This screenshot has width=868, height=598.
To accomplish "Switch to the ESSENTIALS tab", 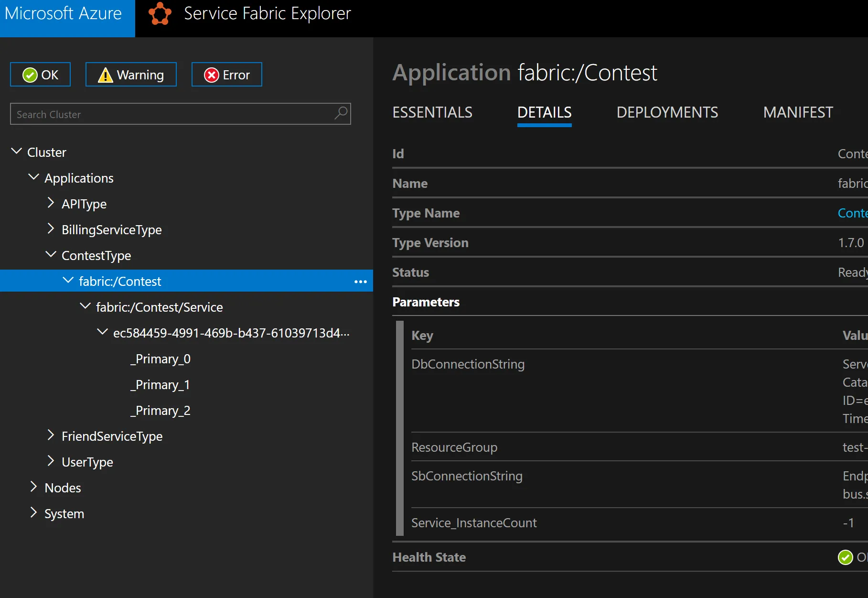I will [432, 112].
